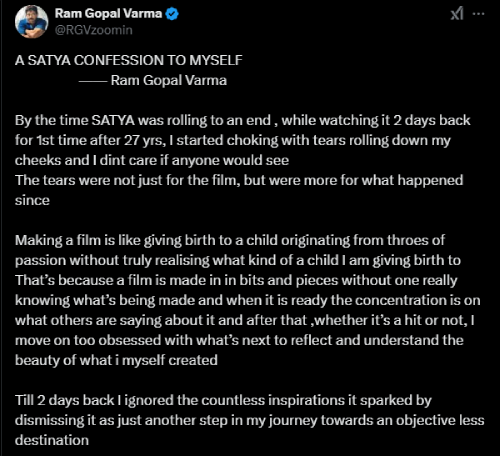The height and width of the screenshot is (456, 500).
Task: Click the heading A SATYA CONFESSION TO MYSELF
Action: 129,60
